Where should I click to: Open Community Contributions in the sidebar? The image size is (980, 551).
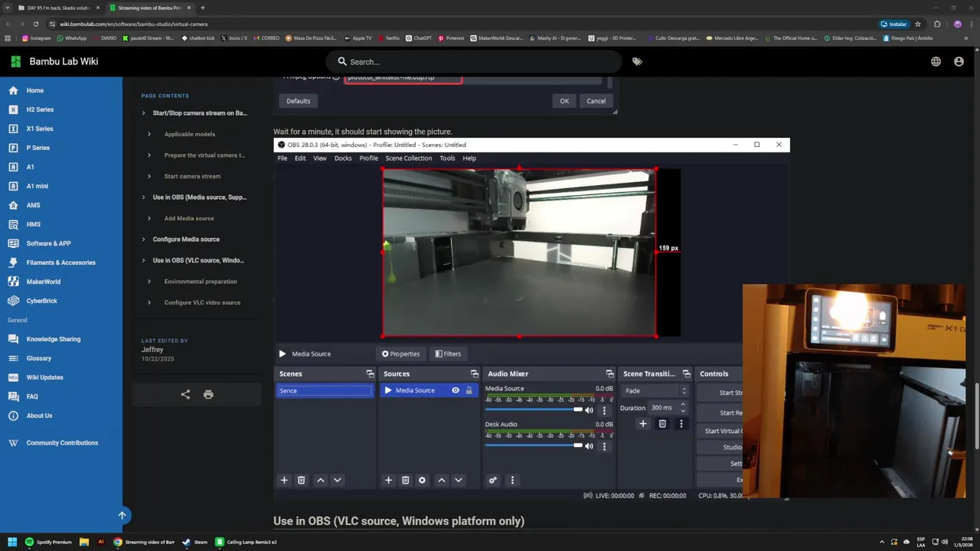coord(61,442)
